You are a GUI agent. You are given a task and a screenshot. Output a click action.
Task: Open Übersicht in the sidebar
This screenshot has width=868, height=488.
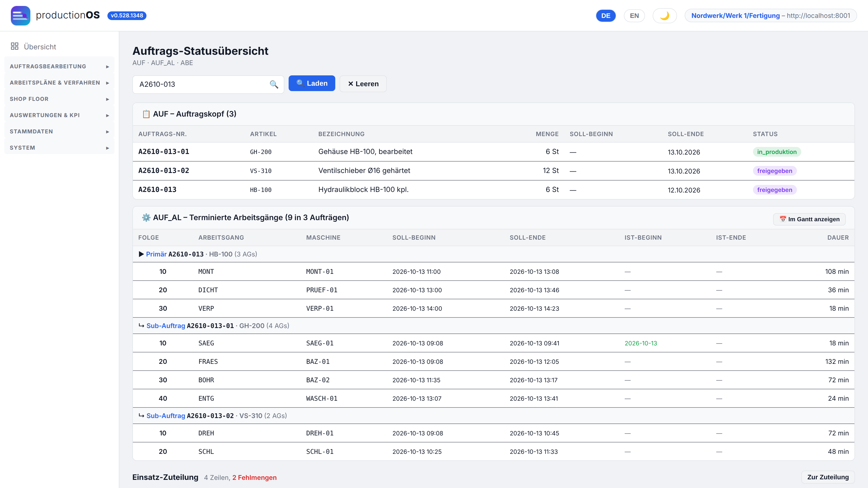click(40, 47)
